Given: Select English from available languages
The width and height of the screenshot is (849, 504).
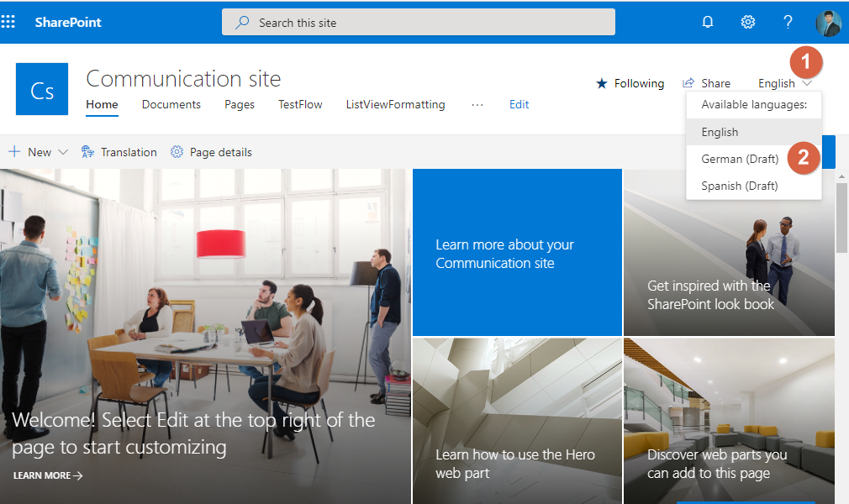Looking at the screenshot, I should click(x=754, y=132).
